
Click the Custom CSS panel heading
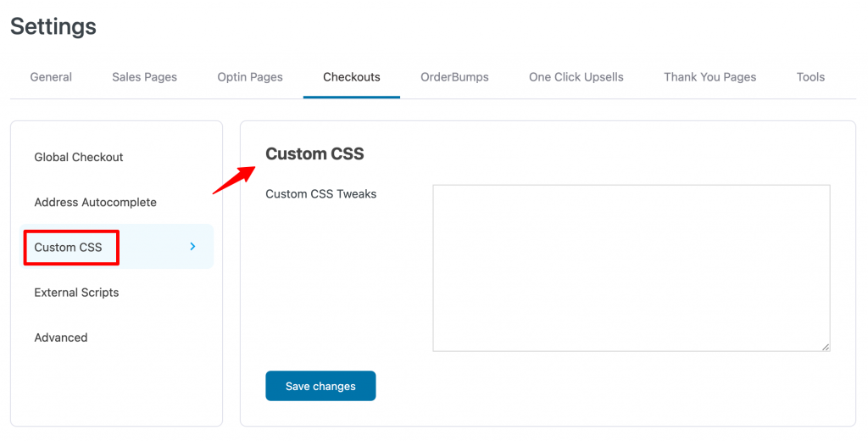pos(314,154)
